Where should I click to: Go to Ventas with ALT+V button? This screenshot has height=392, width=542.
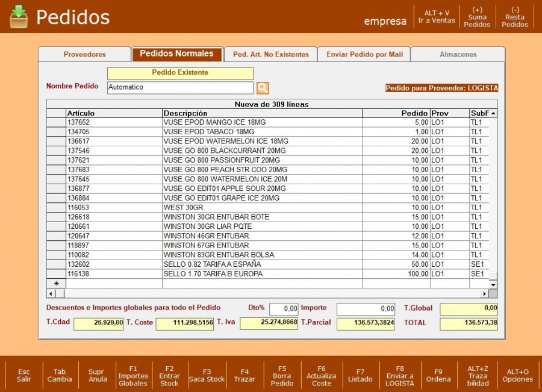click(x=437, y=17)
